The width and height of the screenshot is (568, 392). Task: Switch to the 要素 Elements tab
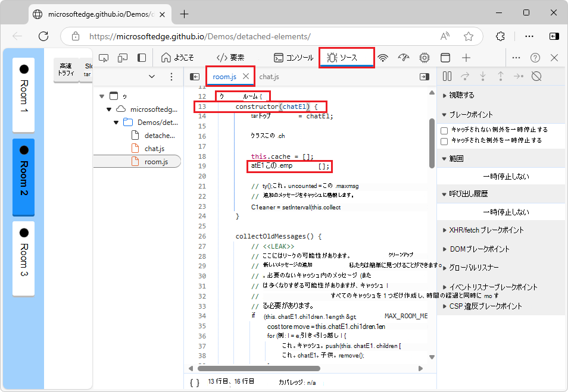coord(230,58)
